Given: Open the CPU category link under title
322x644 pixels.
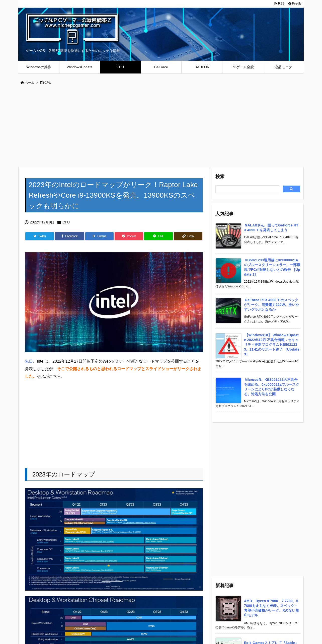Looking at the screenshot, I should tap(66, 222).
